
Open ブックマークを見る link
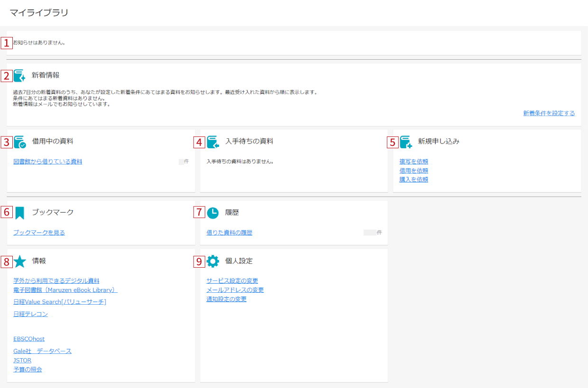[39, 233]
